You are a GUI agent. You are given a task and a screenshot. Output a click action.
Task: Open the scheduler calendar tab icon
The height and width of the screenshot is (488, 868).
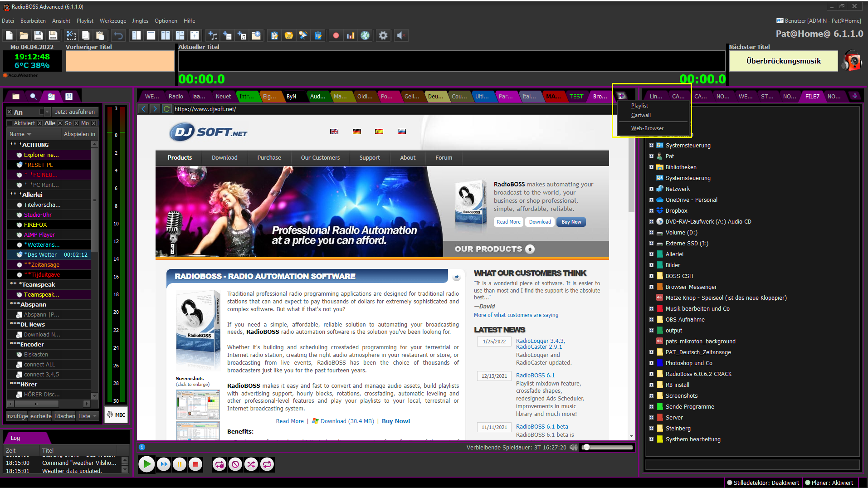51,96
